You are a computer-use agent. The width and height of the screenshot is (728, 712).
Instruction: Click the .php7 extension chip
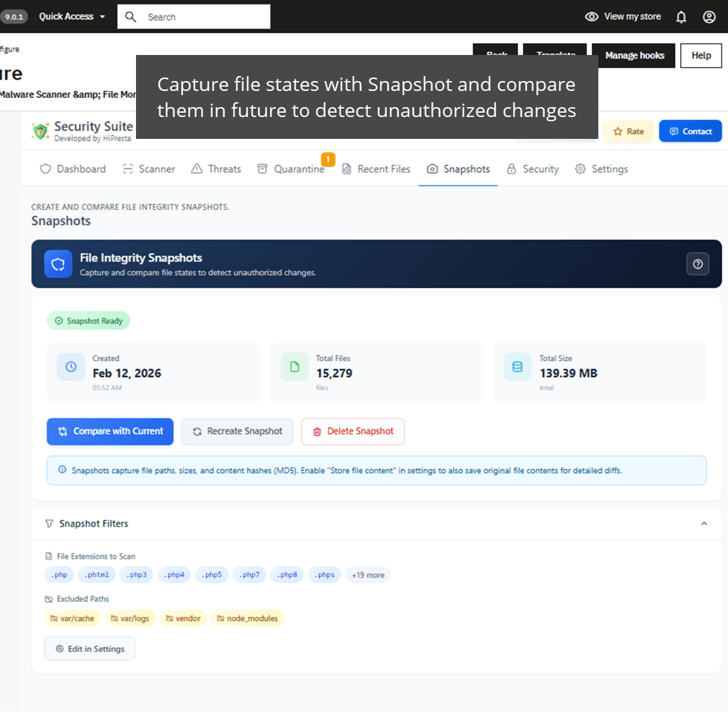click(x=249, y=575)
